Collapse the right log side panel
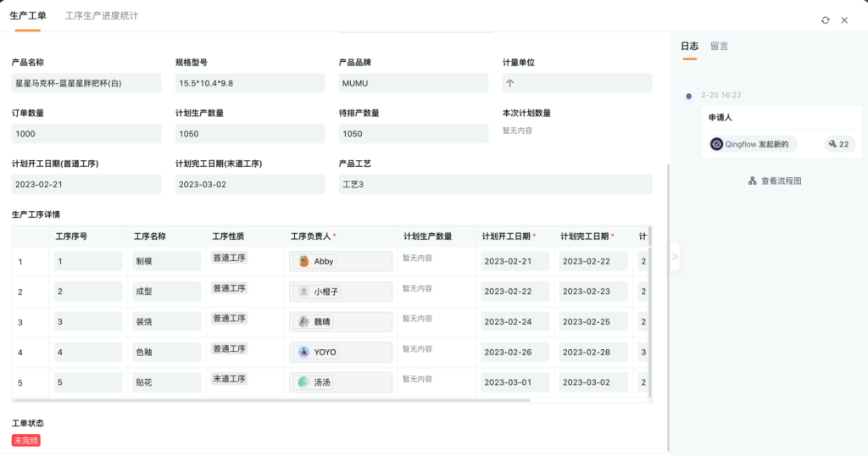 coord(675,255)
